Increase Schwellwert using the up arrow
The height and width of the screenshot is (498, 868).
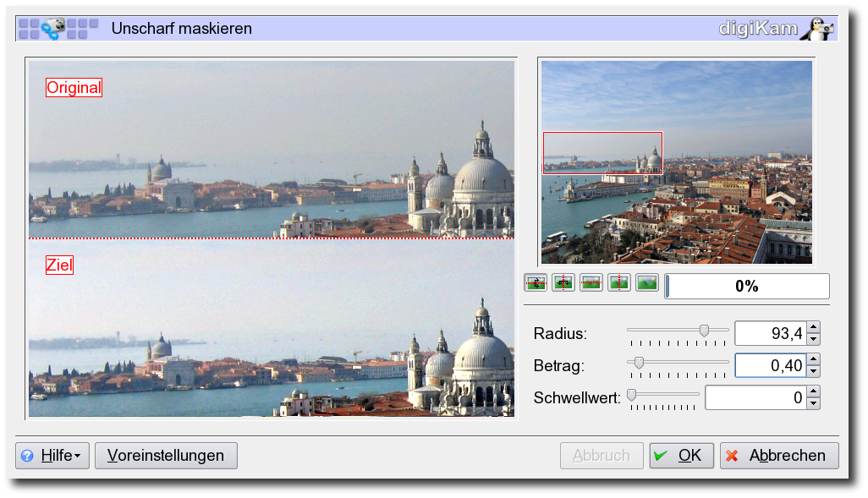pos(813,391)
